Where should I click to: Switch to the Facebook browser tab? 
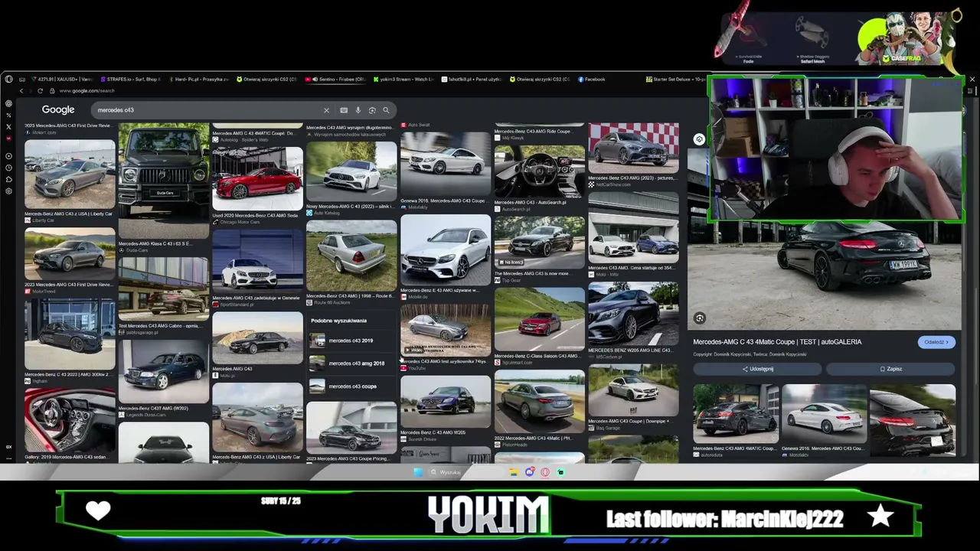(x=592, y=80)
